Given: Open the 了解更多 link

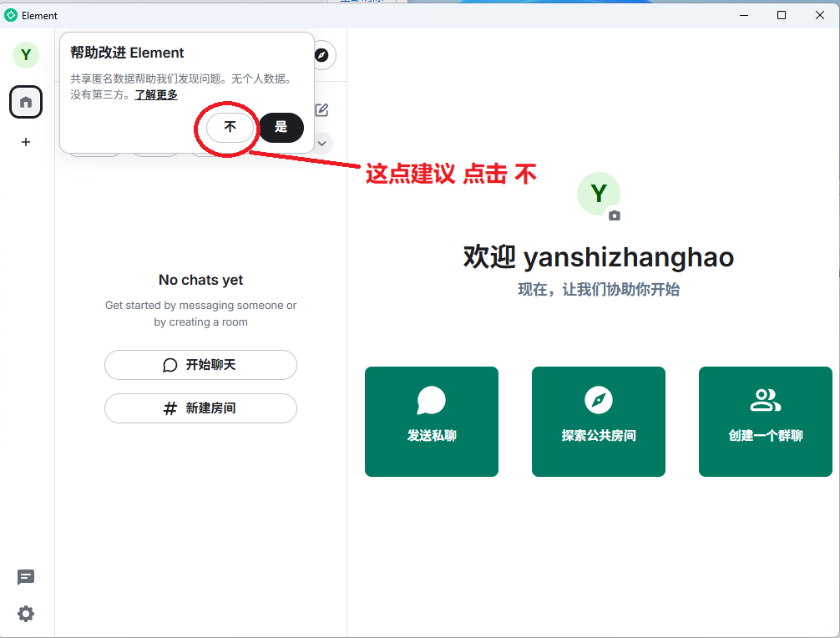Looking at the screenshot, I should pos(156,95).
